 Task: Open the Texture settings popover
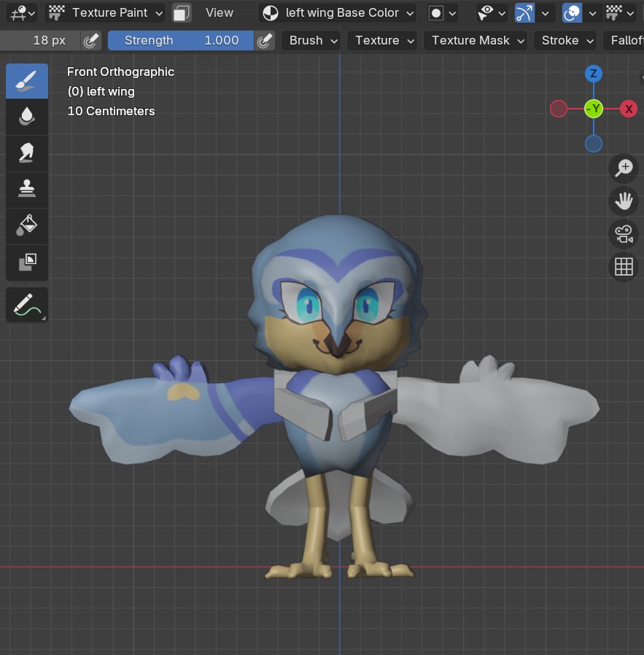(382, 41)
